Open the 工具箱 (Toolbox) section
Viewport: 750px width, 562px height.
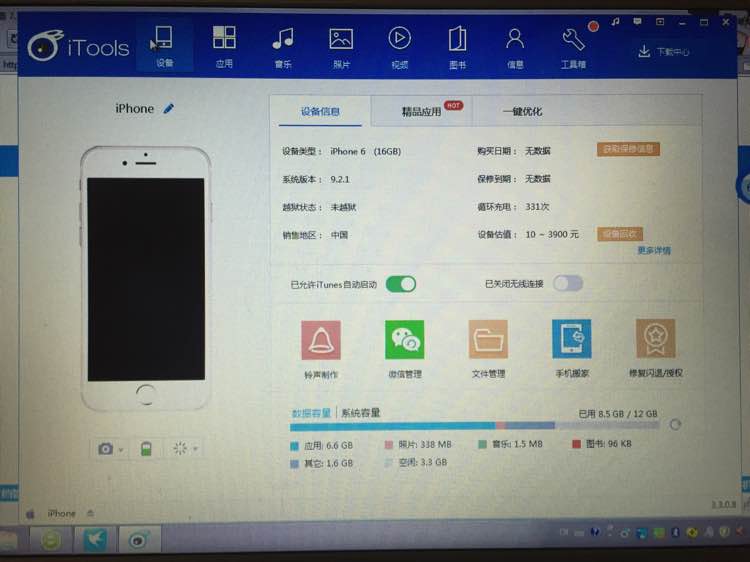pos(573,47)
